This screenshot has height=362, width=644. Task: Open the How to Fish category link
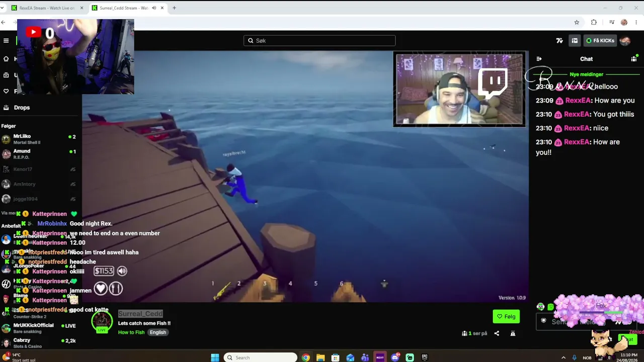coord(131,332)
